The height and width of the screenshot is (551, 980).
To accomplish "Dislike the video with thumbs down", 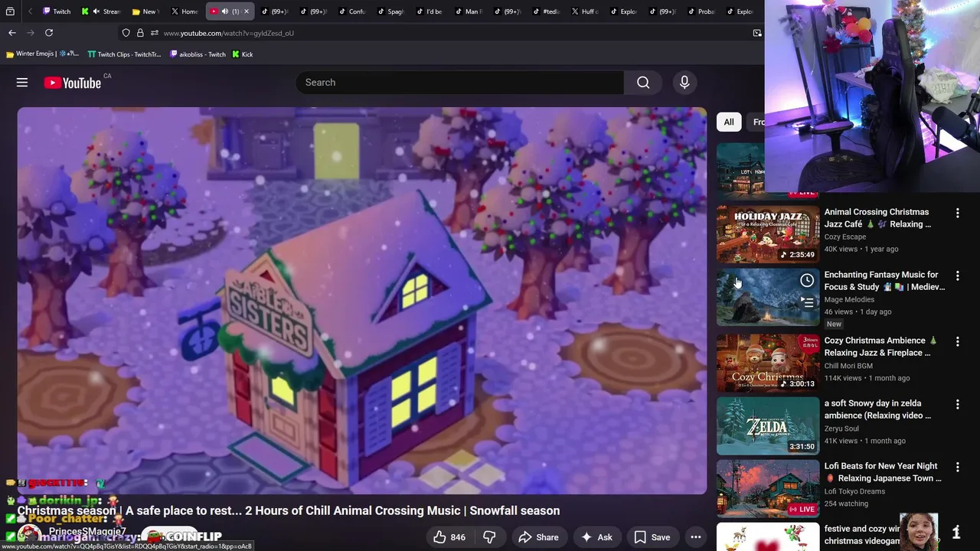I will point(489,537).
